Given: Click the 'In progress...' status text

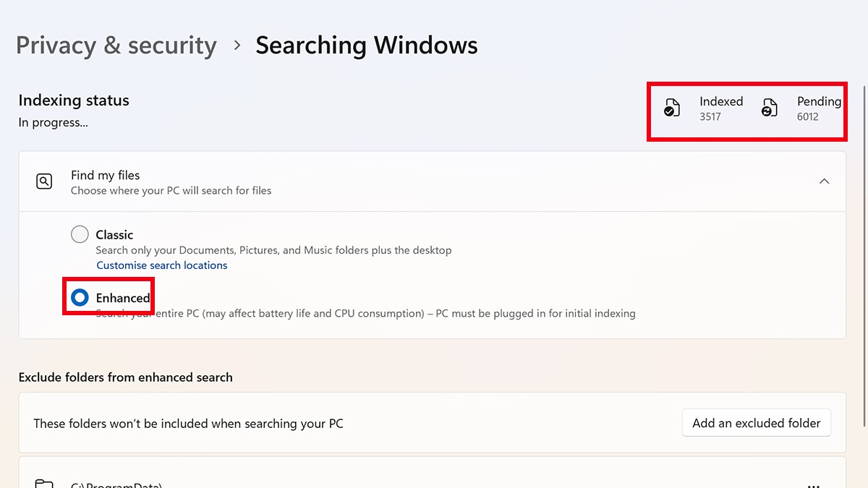Looking at the screenshot, I should [x=54, y=123].
